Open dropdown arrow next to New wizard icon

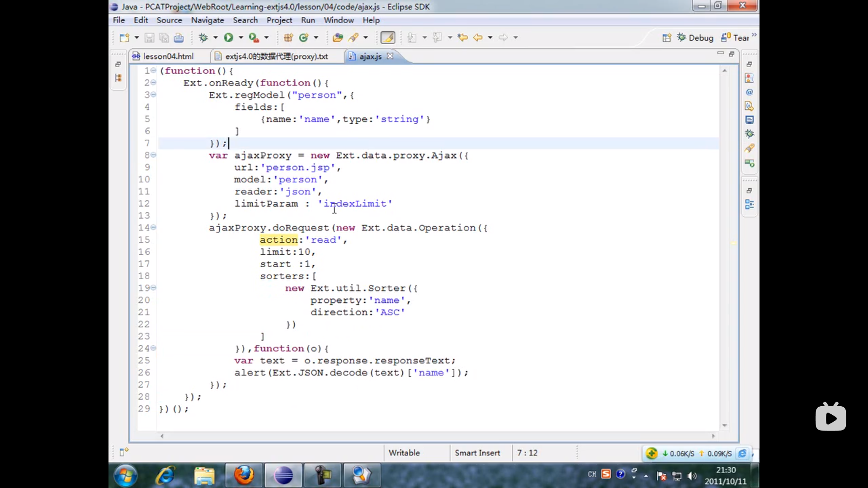137,38
